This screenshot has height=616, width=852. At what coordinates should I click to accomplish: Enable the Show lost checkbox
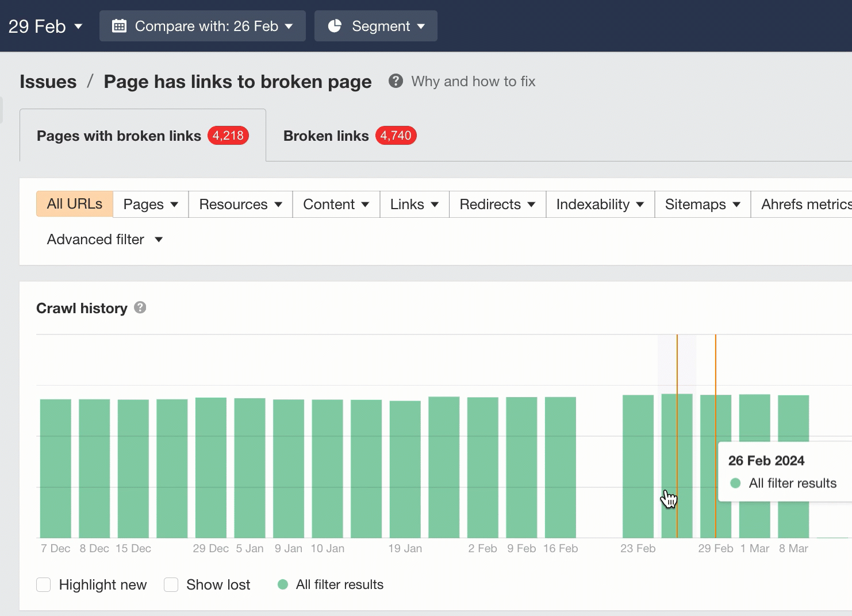click(171, 584)
